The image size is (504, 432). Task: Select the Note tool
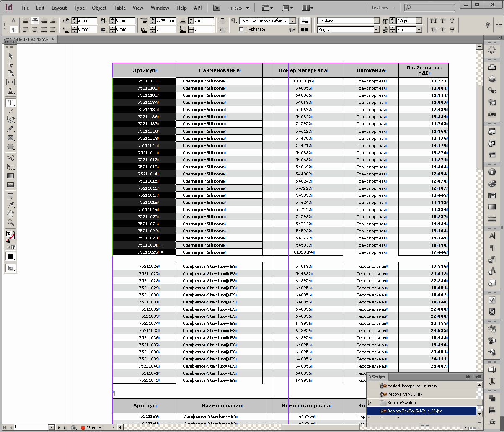pos(10,196)
